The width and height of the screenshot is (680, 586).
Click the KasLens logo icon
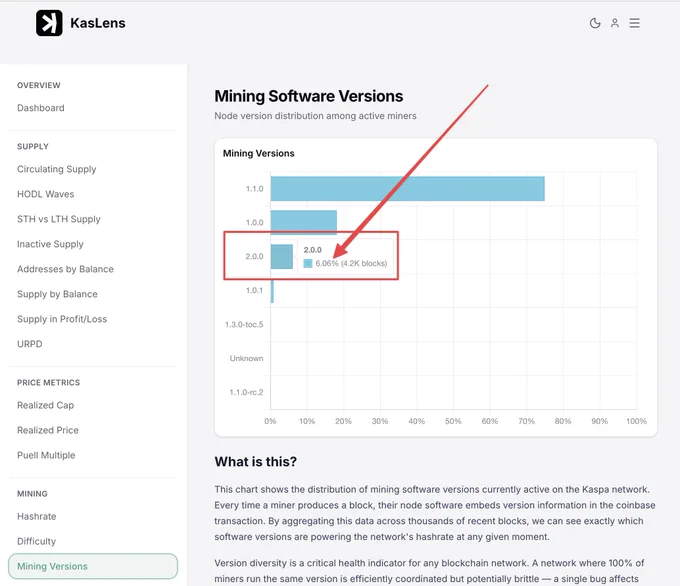[x=49, y=23]
